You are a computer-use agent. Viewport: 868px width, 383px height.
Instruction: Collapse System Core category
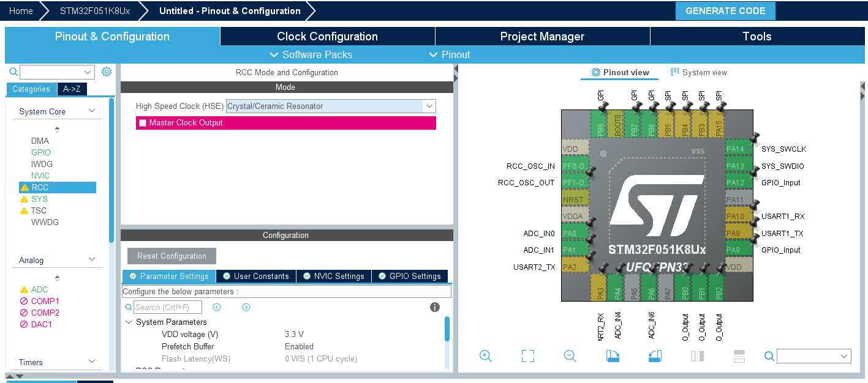[x=92, y=111]
